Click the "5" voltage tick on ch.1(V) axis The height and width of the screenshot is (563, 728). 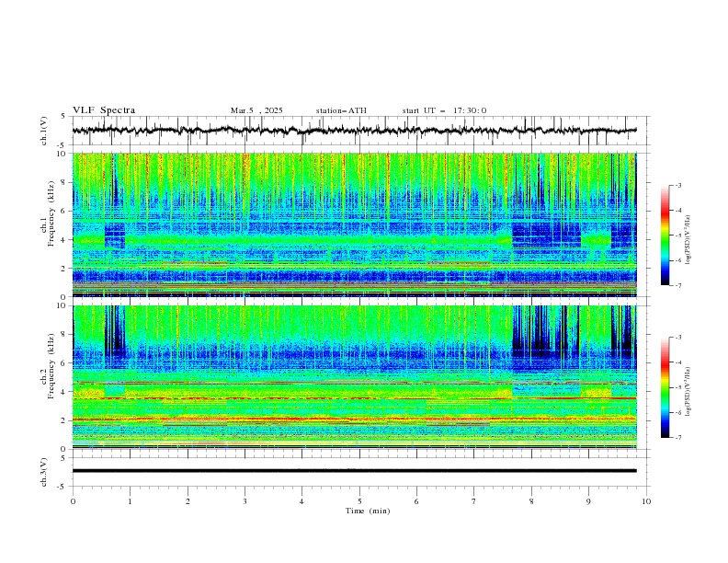[x=63, y=117]
